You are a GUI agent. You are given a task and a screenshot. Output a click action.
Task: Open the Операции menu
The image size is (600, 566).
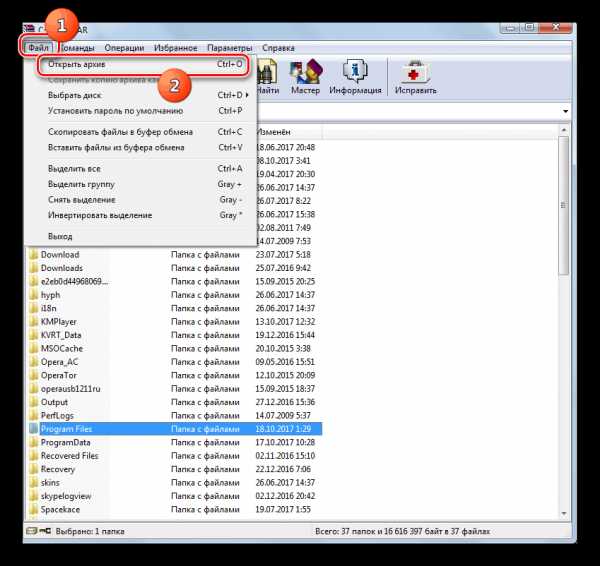(x=124, y=48)
